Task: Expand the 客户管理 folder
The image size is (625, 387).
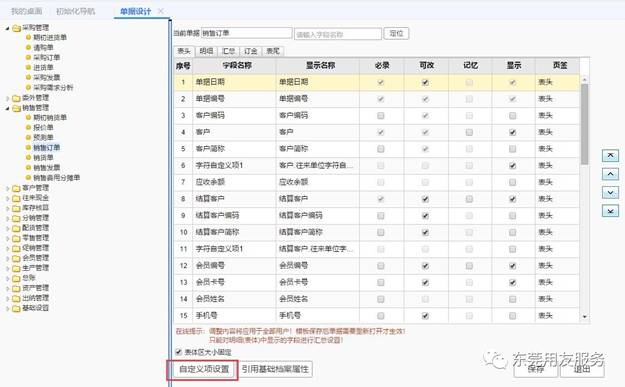Action: pos(7,188)
